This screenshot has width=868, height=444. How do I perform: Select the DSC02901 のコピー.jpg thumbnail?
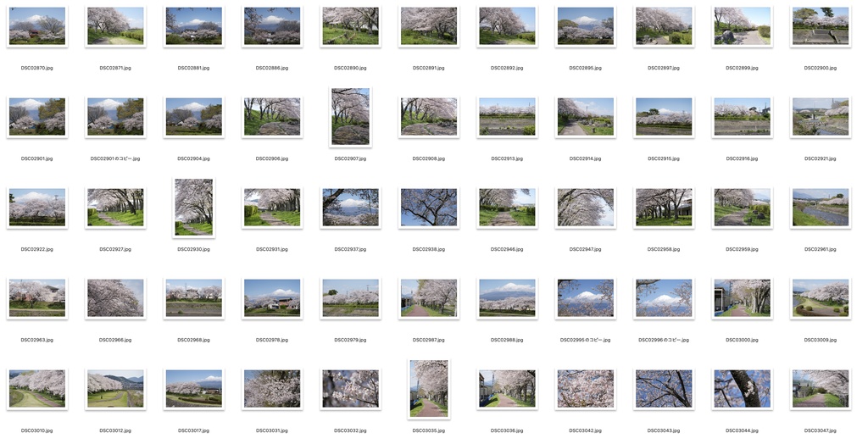[x=115, y=117]
